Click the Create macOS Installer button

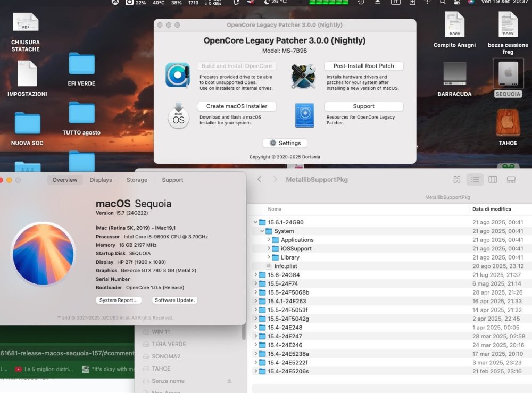click(x=237, y=106)
